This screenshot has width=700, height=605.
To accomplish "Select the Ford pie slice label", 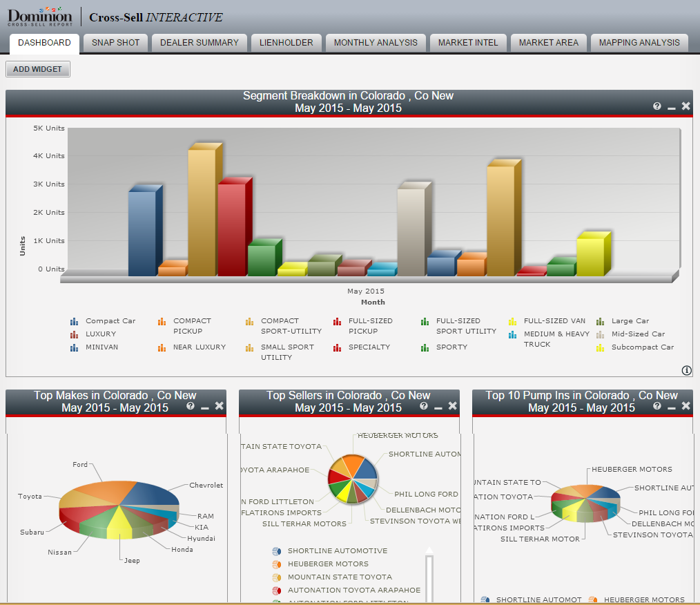I will (80, 464).
